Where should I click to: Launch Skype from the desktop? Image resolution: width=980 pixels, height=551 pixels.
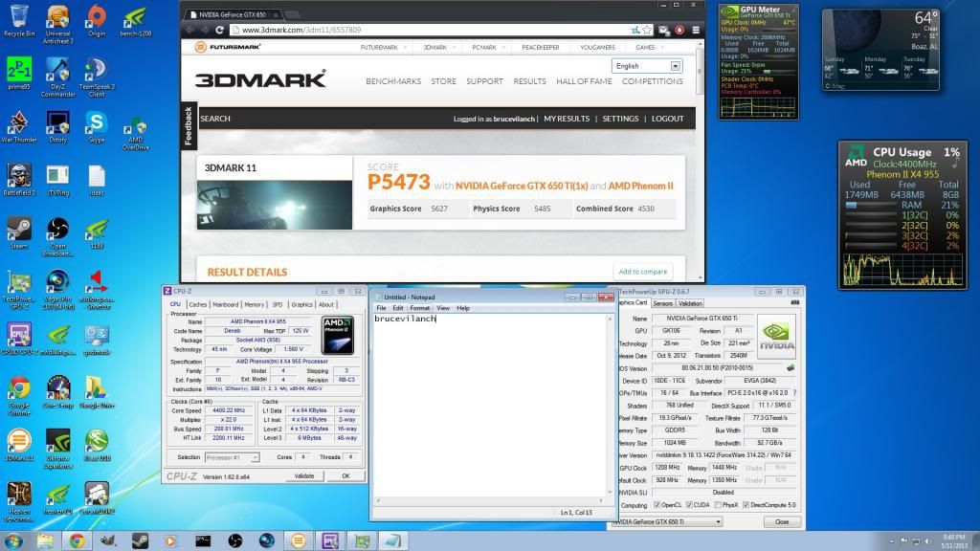pos(97,126)
